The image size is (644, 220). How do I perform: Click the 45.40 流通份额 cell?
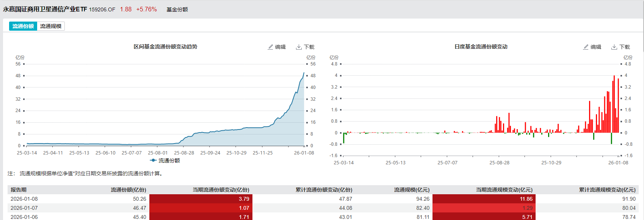point(139,217)
